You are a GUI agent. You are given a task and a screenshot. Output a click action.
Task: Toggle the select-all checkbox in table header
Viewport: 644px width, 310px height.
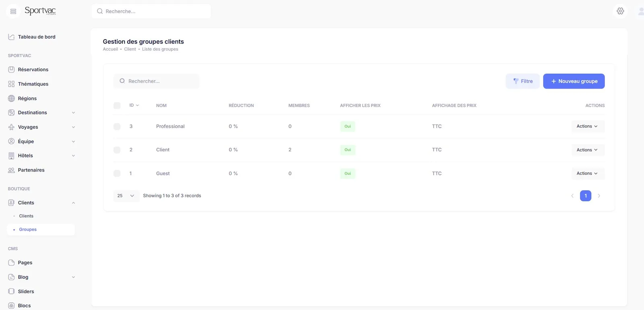point(117,105)
